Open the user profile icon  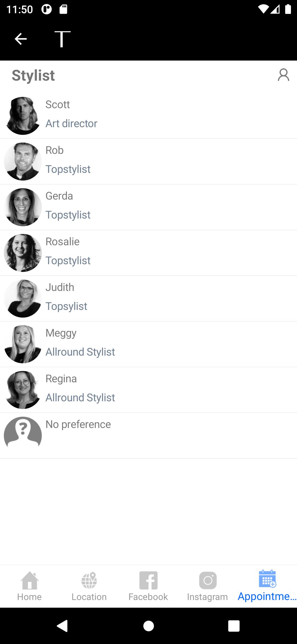click(284, 75)
